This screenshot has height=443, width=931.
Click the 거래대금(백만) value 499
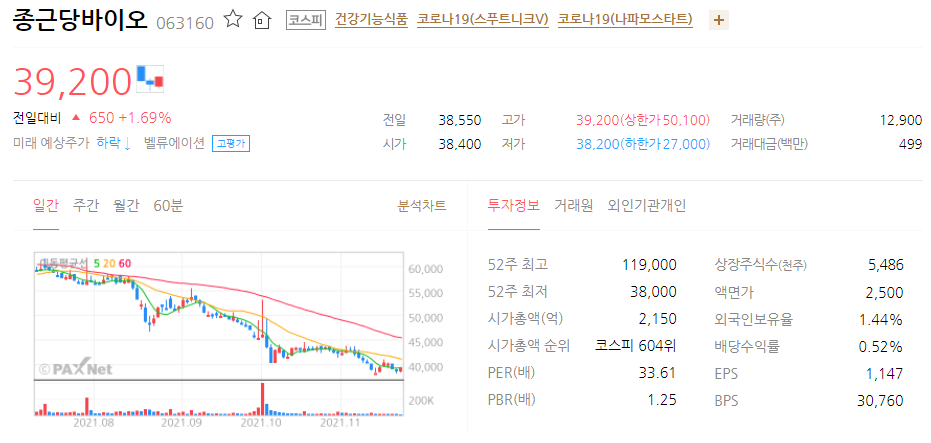pyautogui.click(x=911, y=144)
